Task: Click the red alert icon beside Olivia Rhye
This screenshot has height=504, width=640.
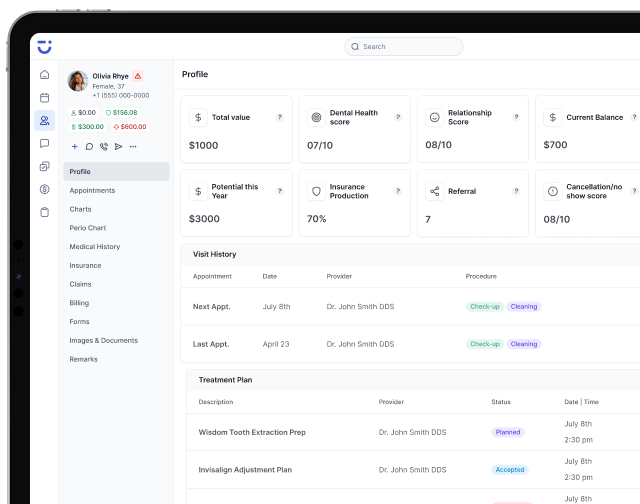Action: tap(138, 76)
